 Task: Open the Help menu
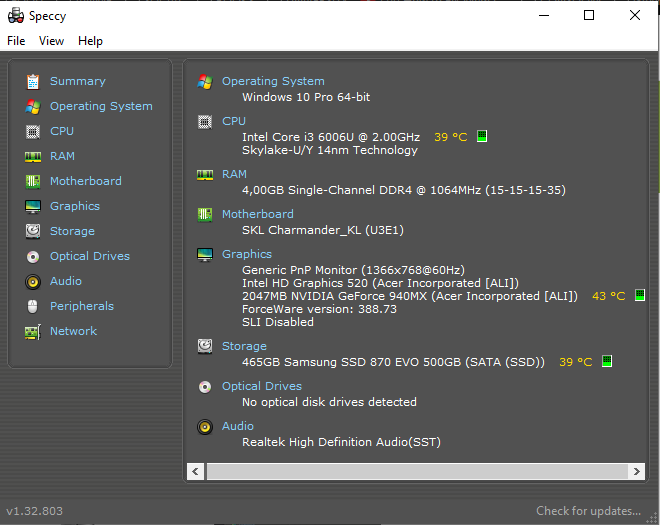(90, 41)
